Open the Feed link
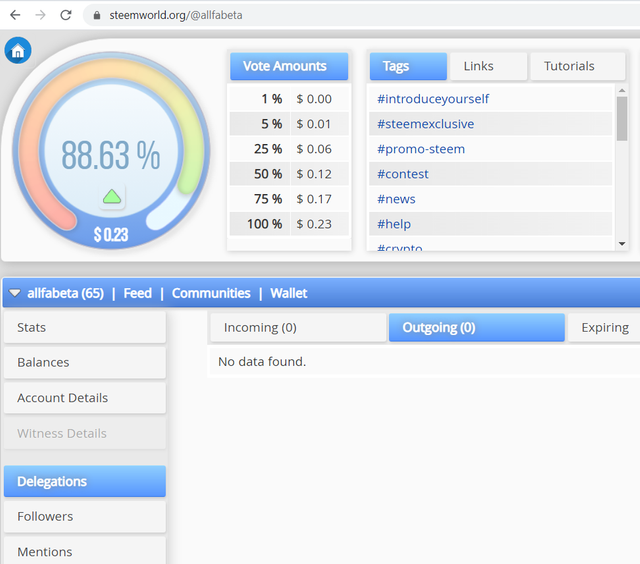The width and height of the screenshot is (640, 564). 138,293
